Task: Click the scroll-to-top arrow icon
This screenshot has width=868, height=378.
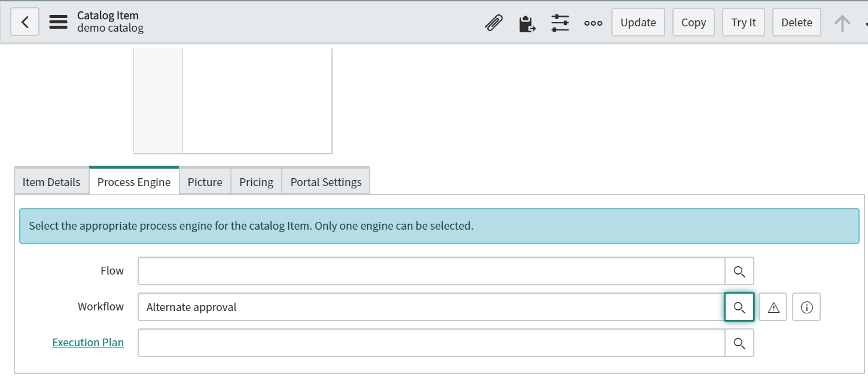Action: point(842,23)
